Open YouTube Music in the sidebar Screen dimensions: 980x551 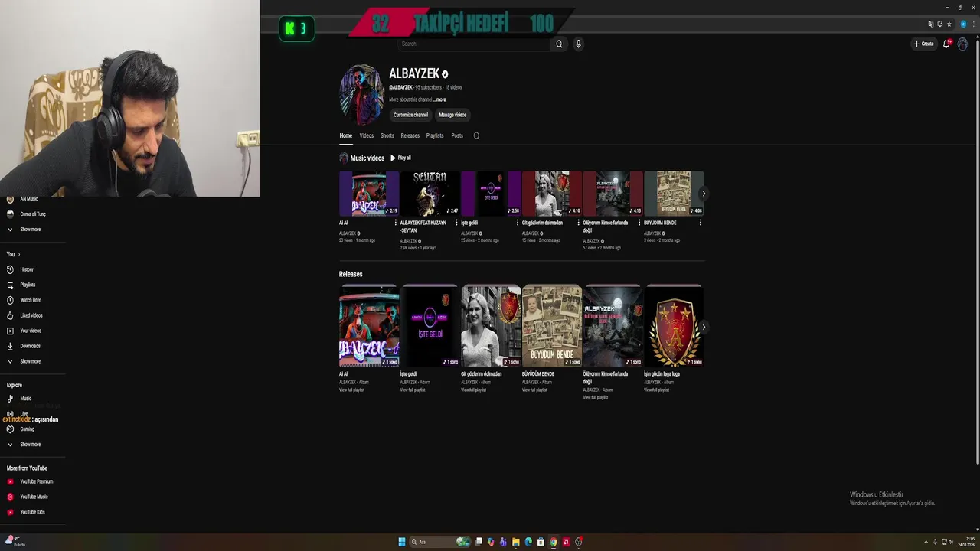[32, 497]
